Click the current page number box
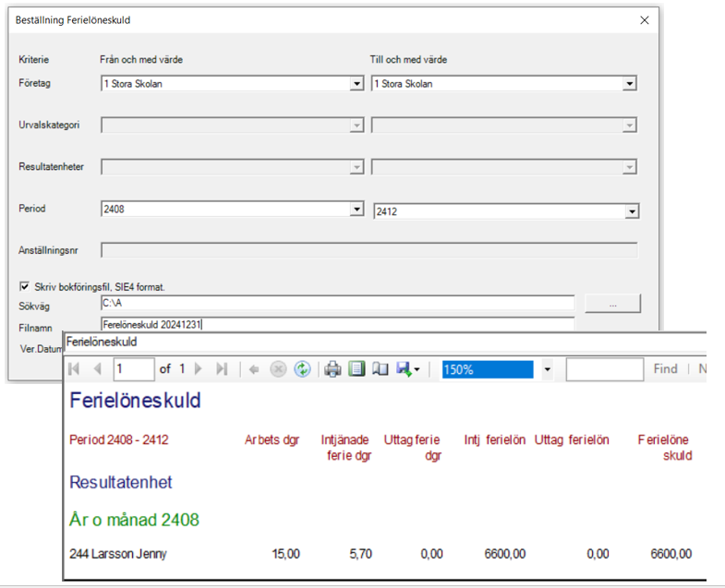725x588 pixels. (x=134, y=369)
